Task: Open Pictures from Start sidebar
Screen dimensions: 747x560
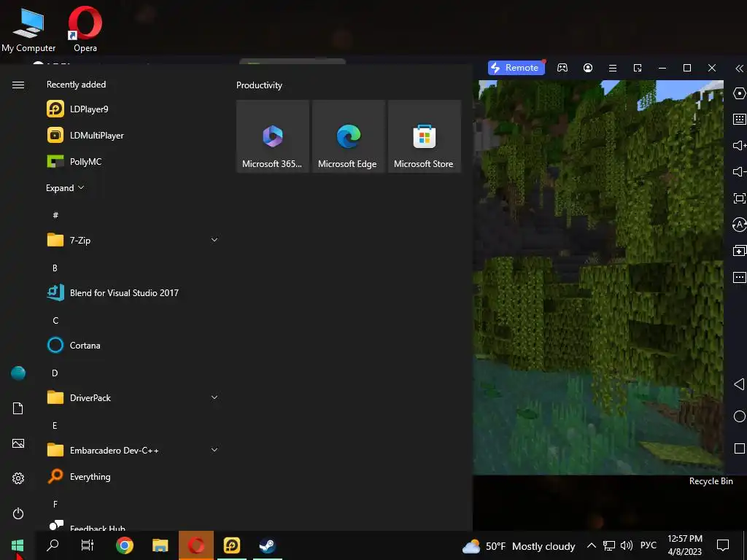Action: coord(18,443)
